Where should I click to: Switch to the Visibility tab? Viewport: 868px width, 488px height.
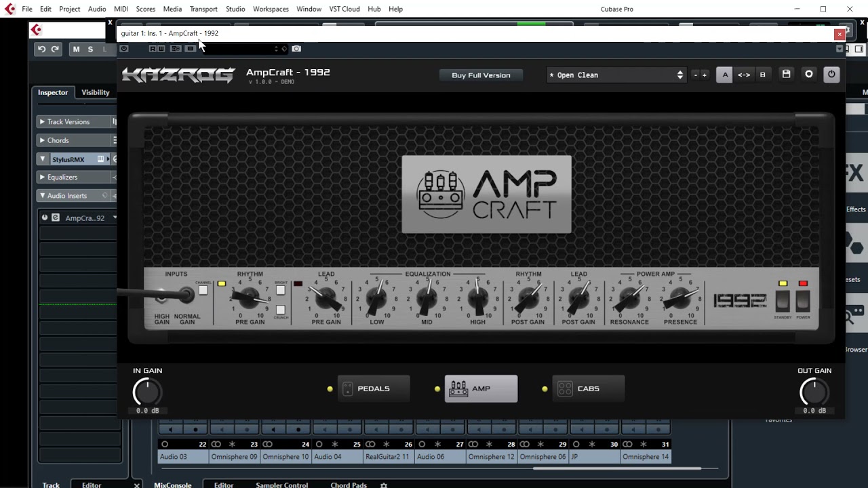point(96,92)
